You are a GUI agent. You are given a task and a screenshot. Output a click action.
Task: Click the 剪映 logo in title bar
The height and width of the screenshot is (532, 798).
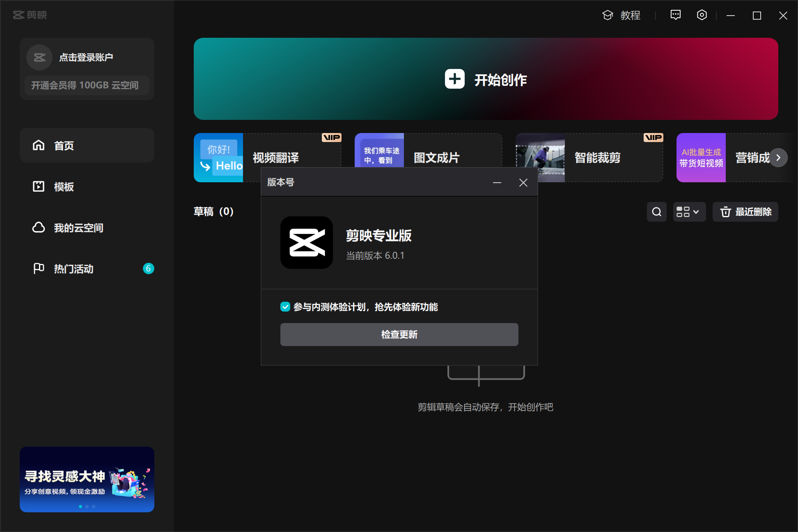[30, 15]
